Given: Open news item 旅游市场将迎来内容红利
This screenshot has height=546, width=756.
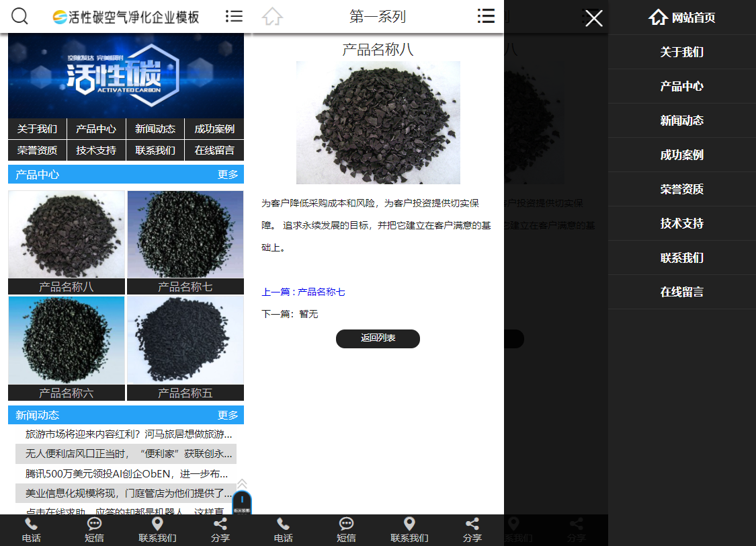Looking at the screenshot, I should 129,434.
